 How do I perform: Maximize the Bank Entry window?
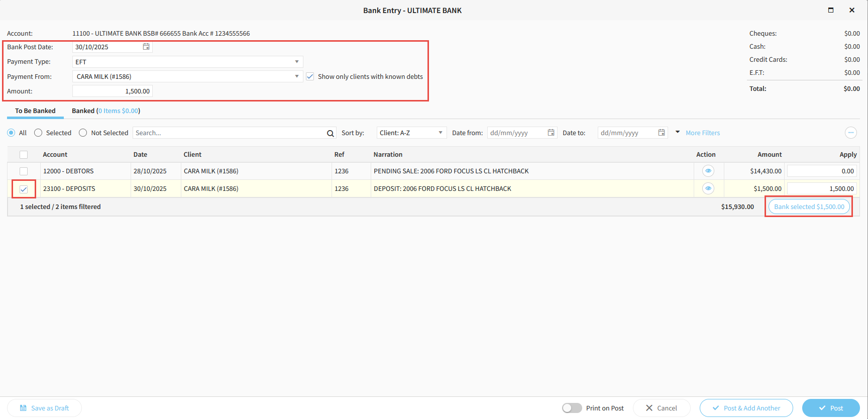click(831, 10)
